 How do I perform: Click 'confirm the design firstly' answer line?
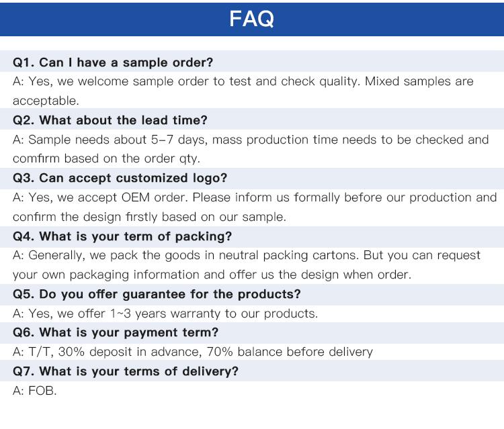[149, 217]
